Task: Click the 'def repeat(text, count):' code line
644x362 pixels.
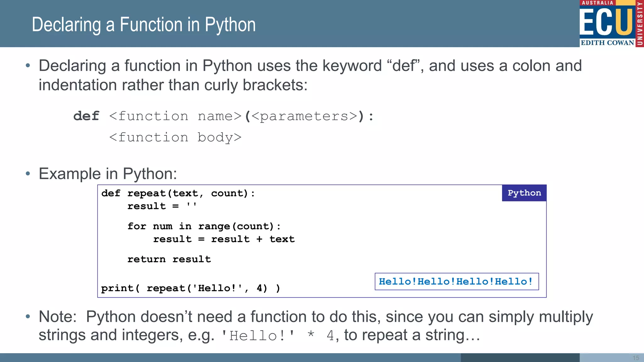Action: tap(178, 193)
